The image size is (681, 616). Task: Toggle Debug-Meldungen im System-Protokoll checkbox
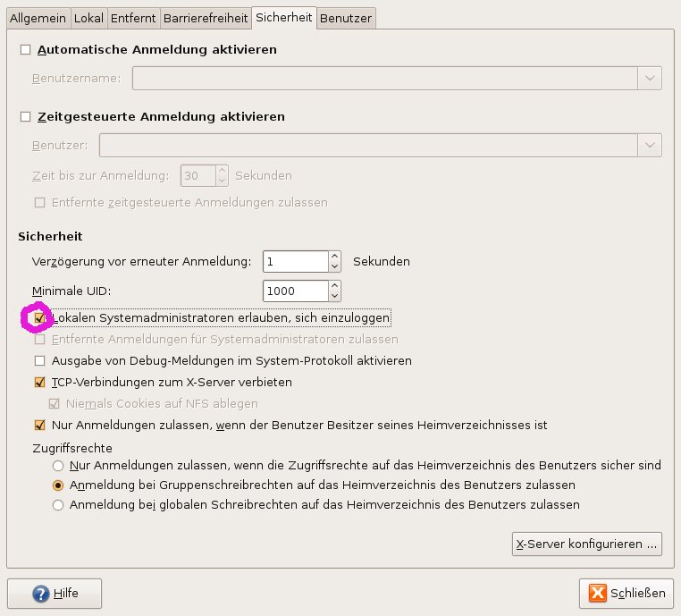39,361
